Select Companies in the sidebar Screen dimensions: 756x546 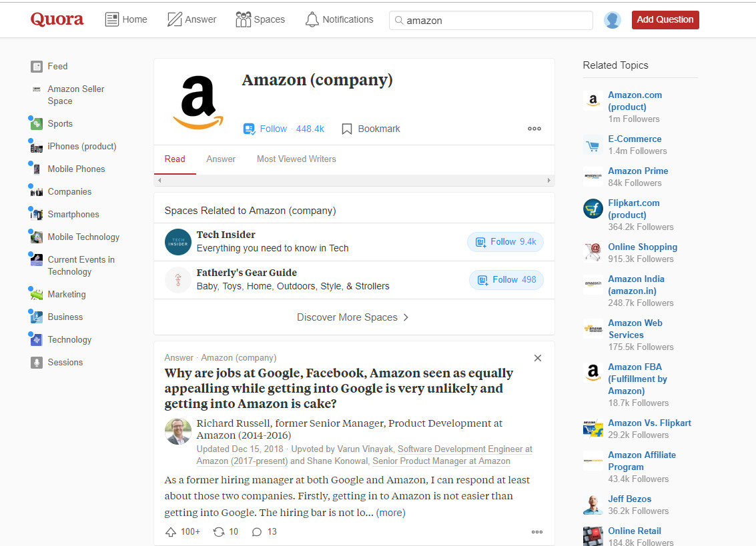69,192
